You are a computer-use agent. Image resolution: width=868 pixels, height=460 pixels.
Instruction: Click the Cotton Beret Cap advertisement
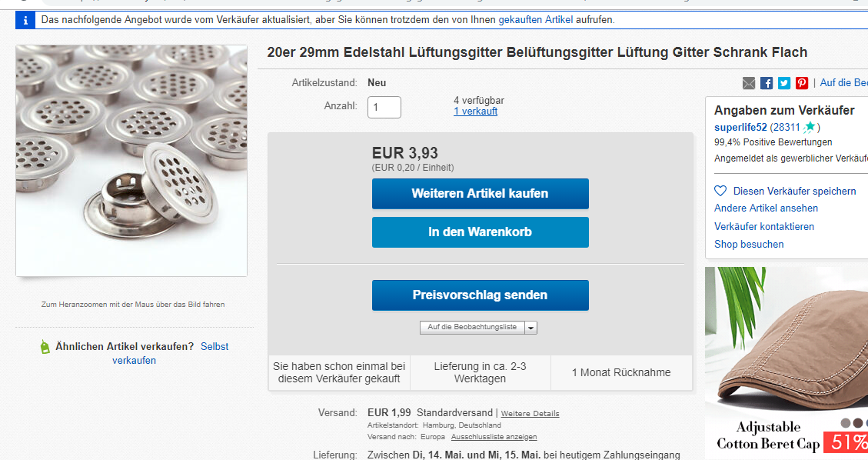point(786,360)
